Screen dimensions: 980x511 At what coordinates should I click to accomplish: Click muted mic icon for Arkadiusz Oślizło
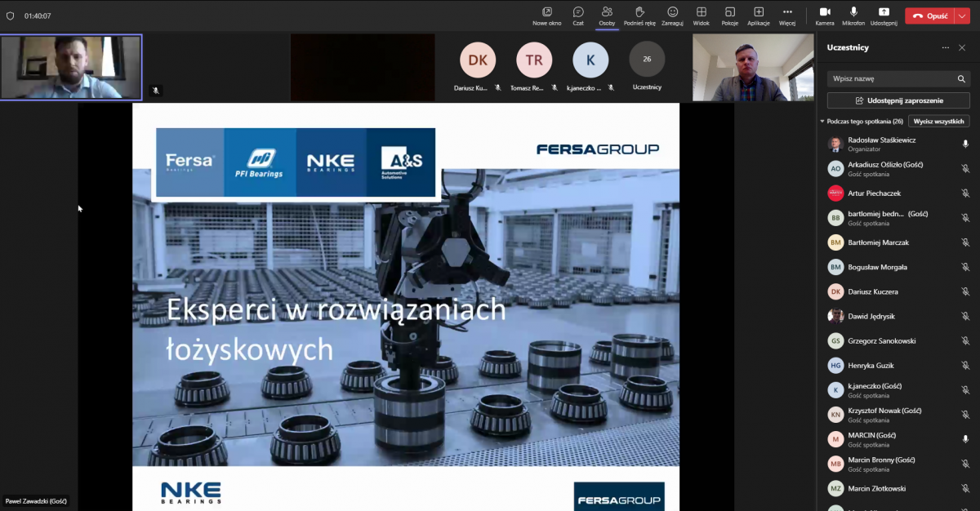tap(965, 169)
